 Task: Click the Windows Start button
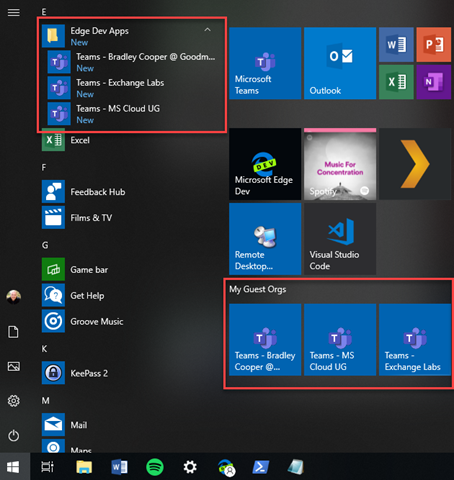tap(13, 467)
